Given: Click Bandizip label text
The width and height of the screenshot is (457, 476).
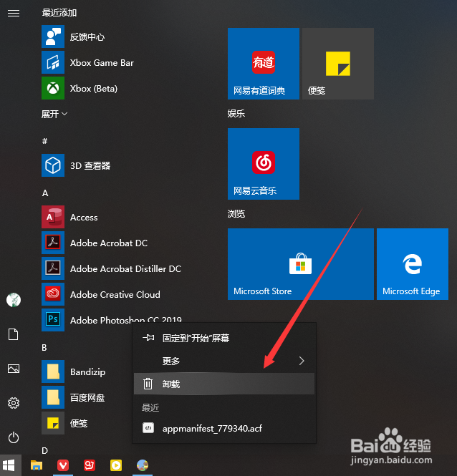Looking at the screenshot, I should point(88,372).
